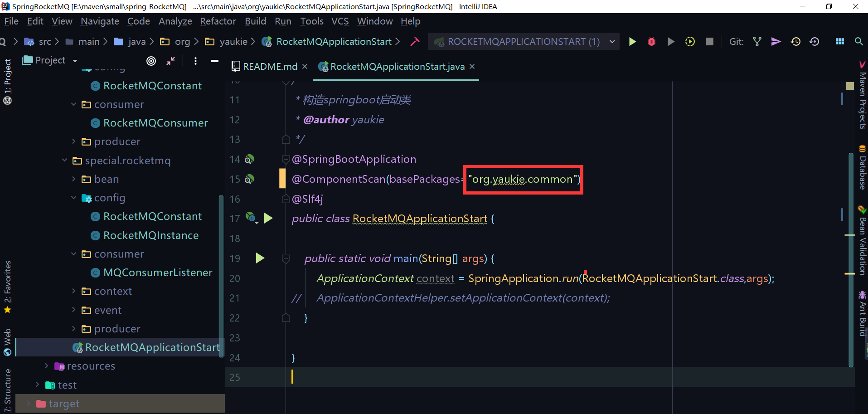The width and height of the screenshot is (868, 414).
Task: Click the Spring bean gutter icon on line 14
Action: (249, 159)
